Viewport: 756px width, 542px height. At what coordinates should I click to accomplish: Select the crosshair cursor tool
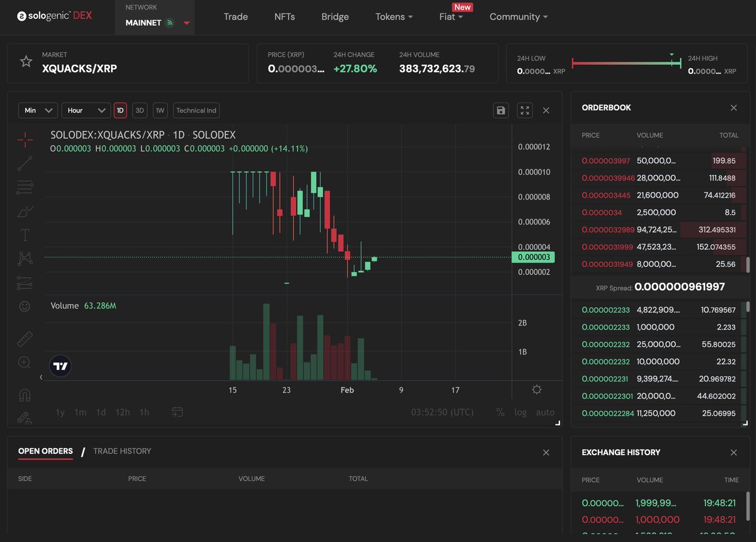pyautogui.click(x=25, y=140)
